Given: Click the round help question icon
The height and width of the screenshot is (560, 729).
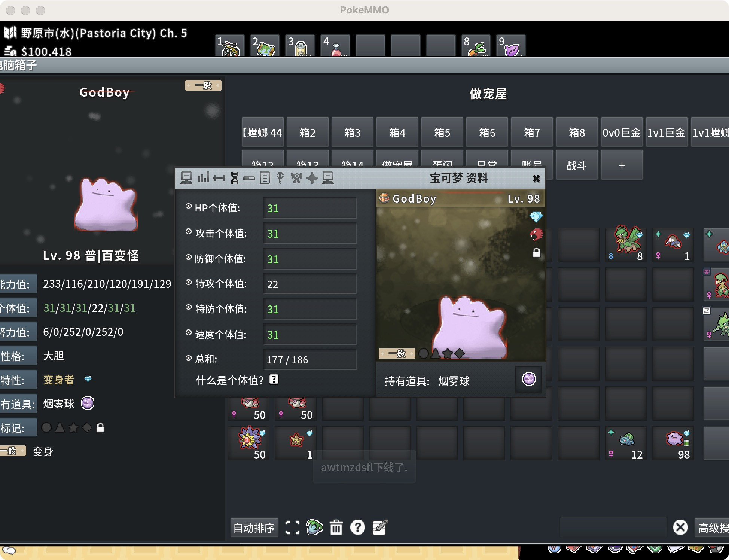Looking at the screenshot, I should coord(358,527).
